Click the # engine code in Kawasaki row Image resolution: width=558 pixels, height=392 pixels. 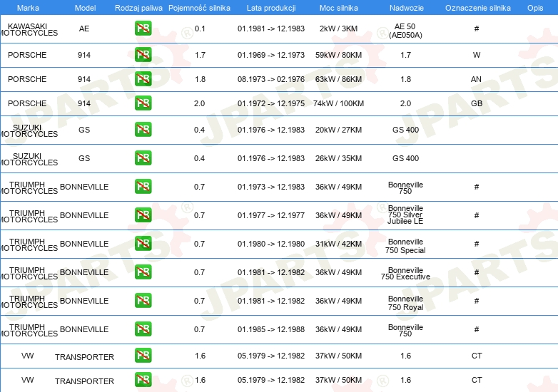click(477, 29)
